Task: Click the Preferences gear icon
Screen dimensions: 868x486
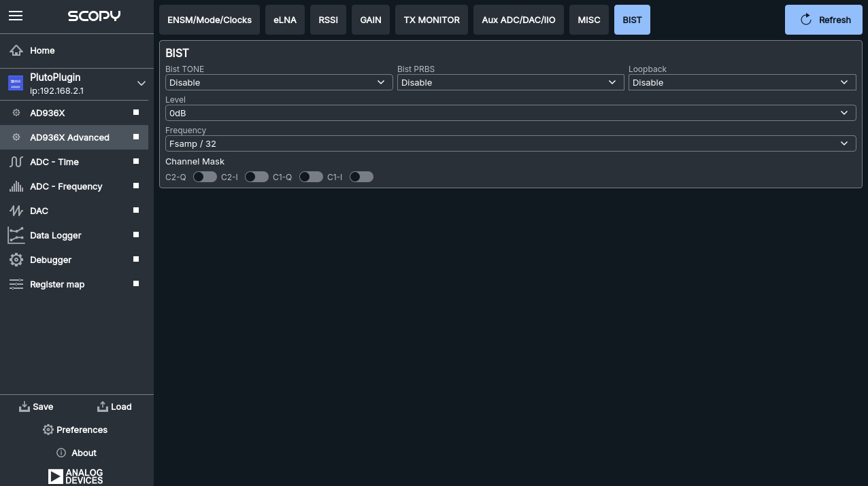Action: pyautogui.click(x=48, y=430)
